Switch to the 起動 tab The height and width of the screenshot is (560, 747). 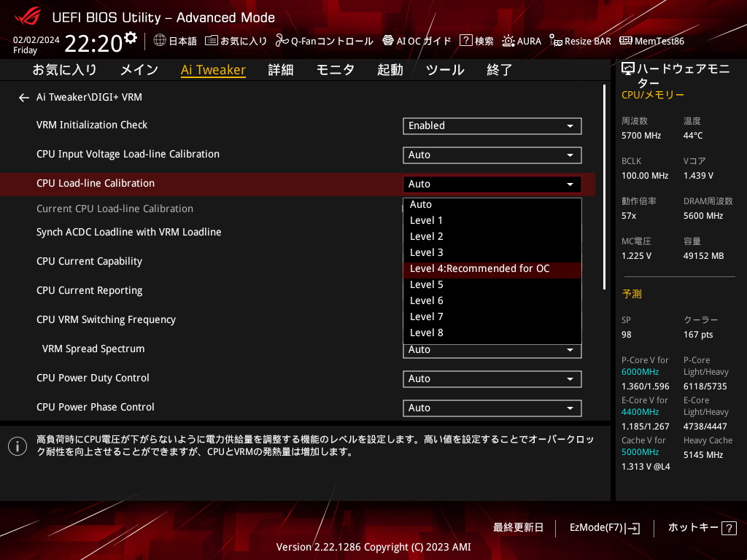tap(390, 70)
